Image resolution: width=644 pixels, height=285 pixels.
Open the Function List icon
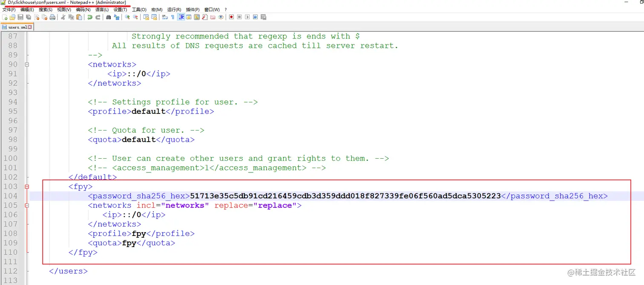[204, 17]
